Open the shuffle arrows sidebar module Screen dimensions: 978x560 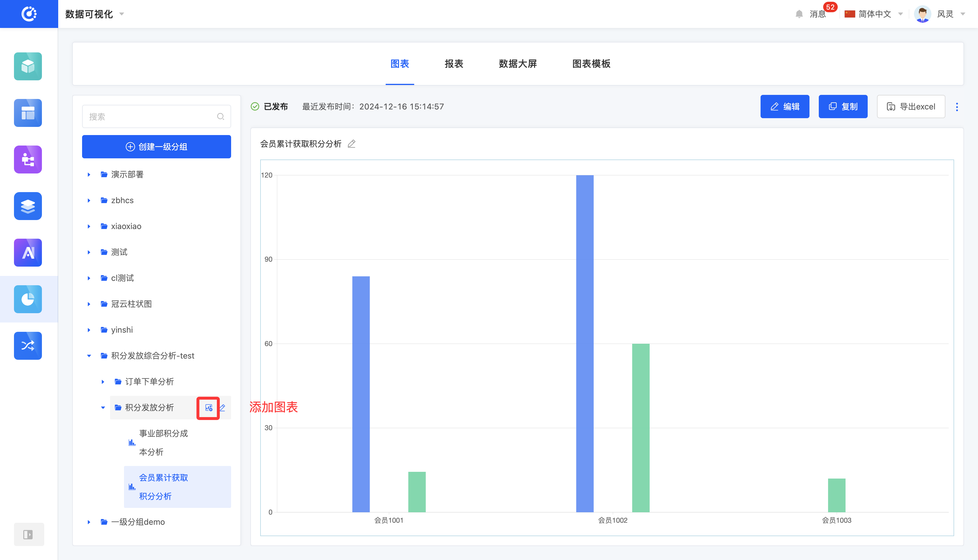coord(28,345)
